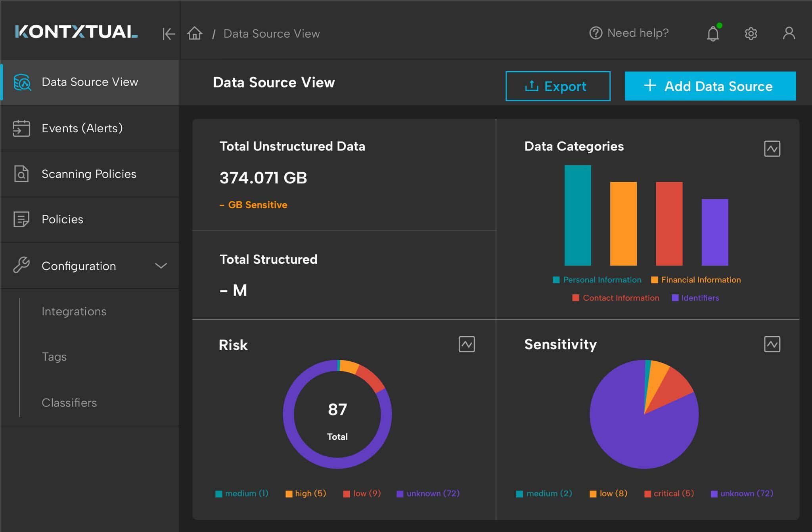Open Scanning Policies in sidebar
The image size is (812, 532).
coord(89,174)
